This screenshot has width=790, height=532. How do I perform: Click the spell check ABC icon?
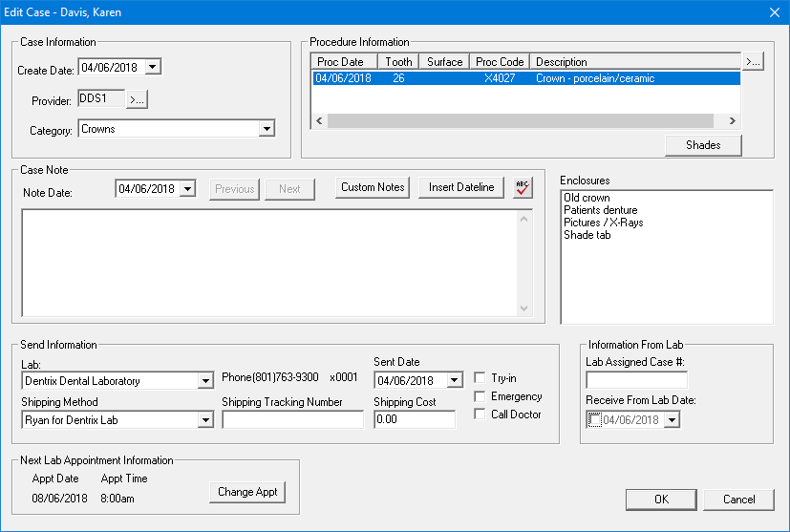coord(522,187)
